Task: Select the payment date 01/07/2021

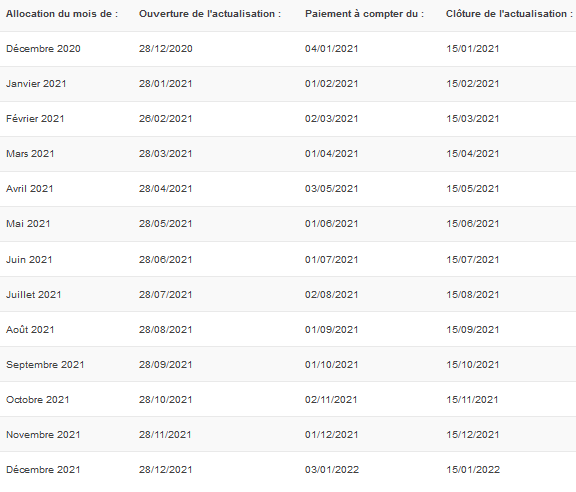Action: [x=331, y=260]
